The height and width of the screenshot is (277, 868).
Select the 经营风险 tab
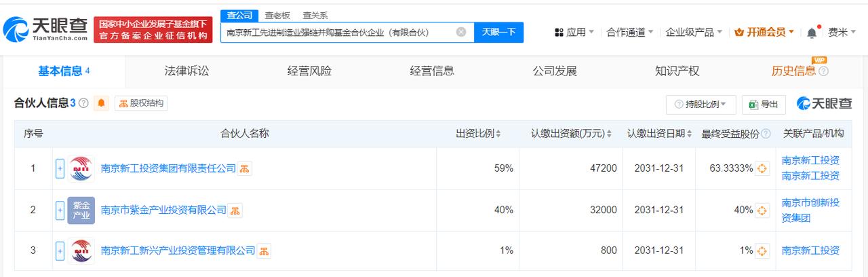click(x=309, y=71)
